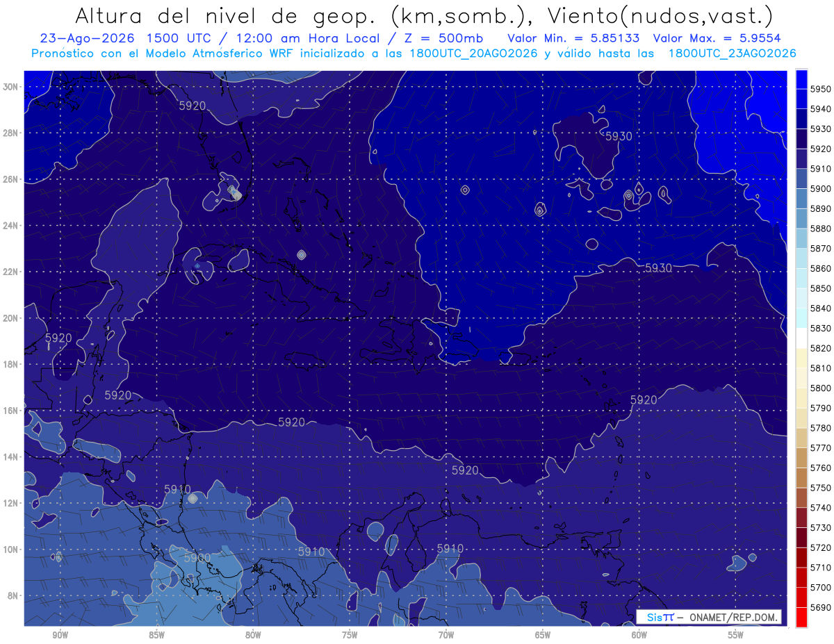Click the 70W longitude axis label

click(446, 634)
